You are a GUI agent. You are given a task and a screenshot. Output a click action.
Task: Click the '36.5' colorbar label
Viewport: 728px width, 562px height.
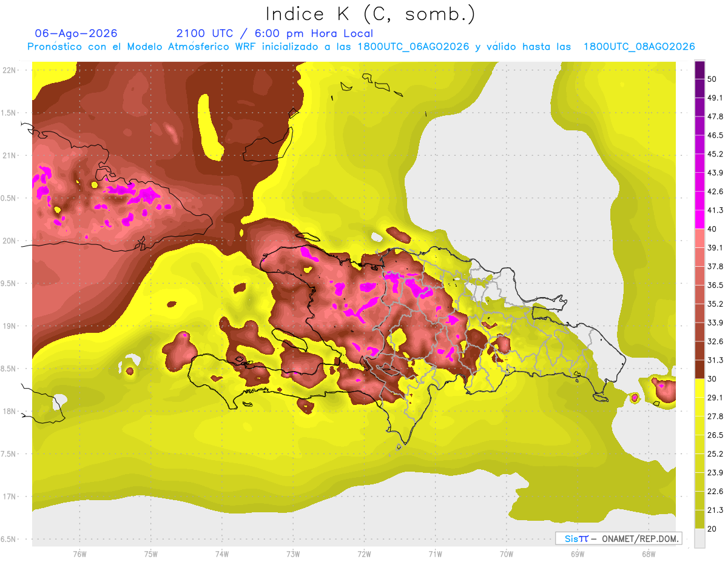pos(715,285)
